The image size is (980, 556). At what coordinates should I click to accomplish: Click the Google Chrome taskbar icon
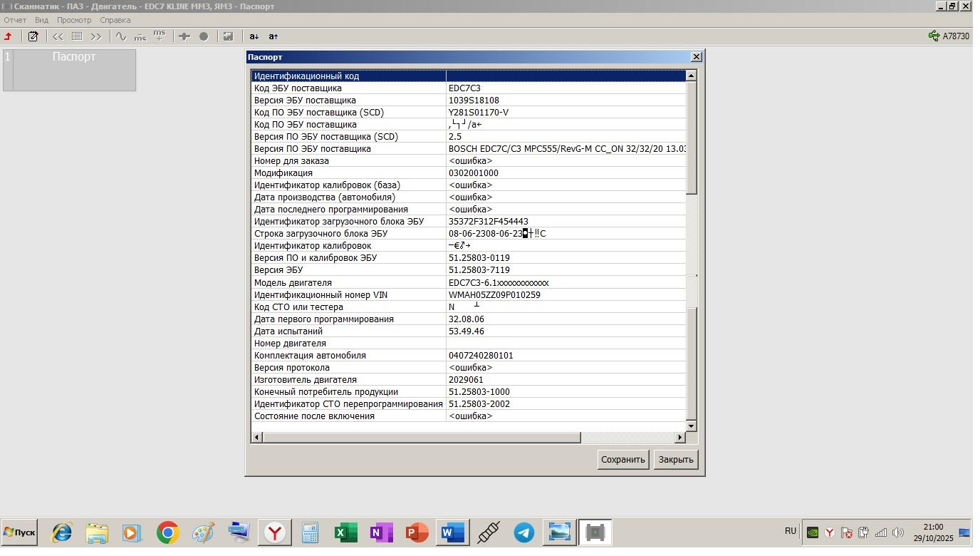tap(167, 532)
